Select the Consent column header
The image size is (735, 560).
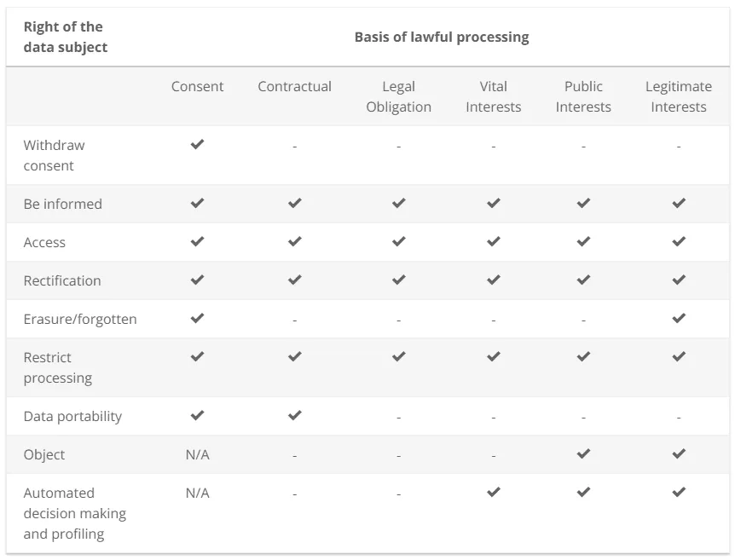coord(197,86)
